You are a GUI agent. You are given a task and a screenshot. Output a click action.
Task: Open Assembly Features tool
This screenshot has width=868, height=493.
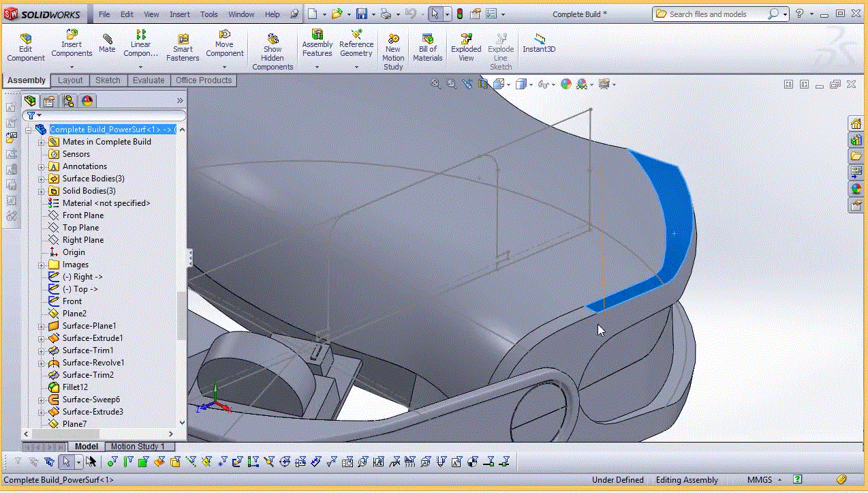click(317, 44)
